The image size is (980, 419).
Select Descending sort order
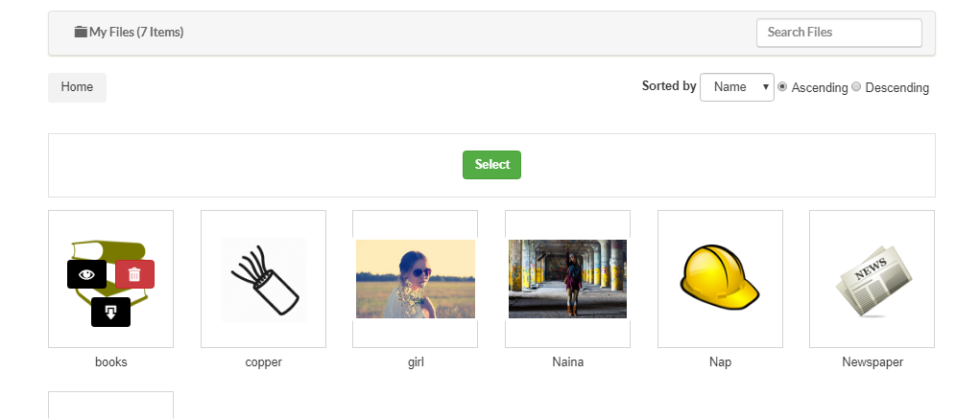click(856, 86)
